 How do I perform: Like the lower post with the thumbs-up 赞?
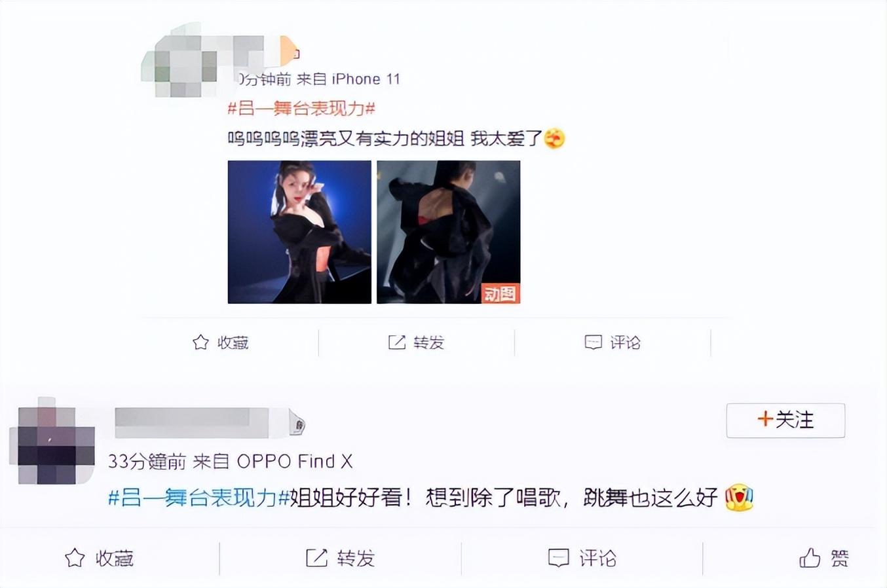[x=823, y=558]
